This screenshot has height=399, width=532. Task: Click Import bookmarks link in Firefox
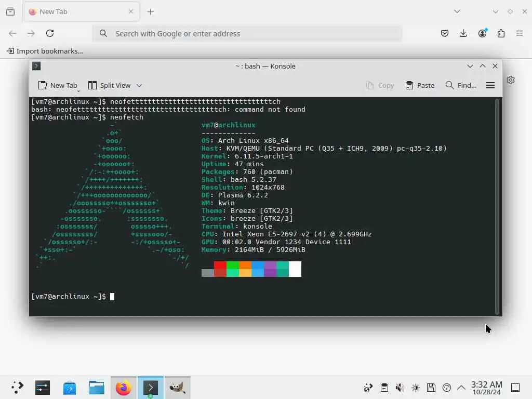[45, 51]
